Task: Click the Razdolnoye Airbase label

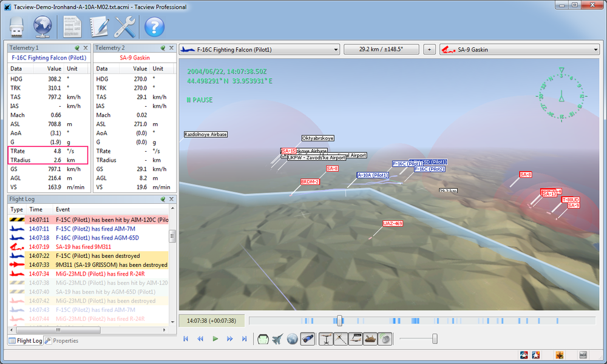Action: pyautogui.click(x=206, y=135)
